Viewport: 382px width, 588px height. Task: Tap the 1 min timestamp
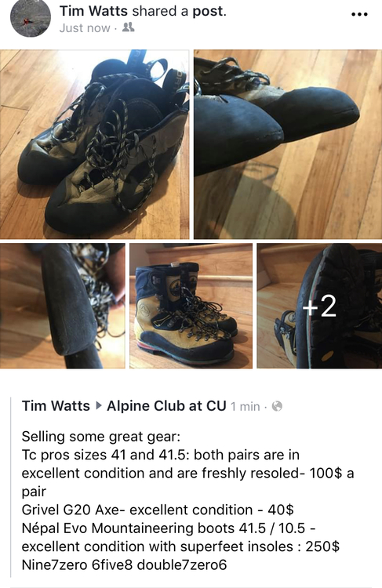(x=245, y=406)
